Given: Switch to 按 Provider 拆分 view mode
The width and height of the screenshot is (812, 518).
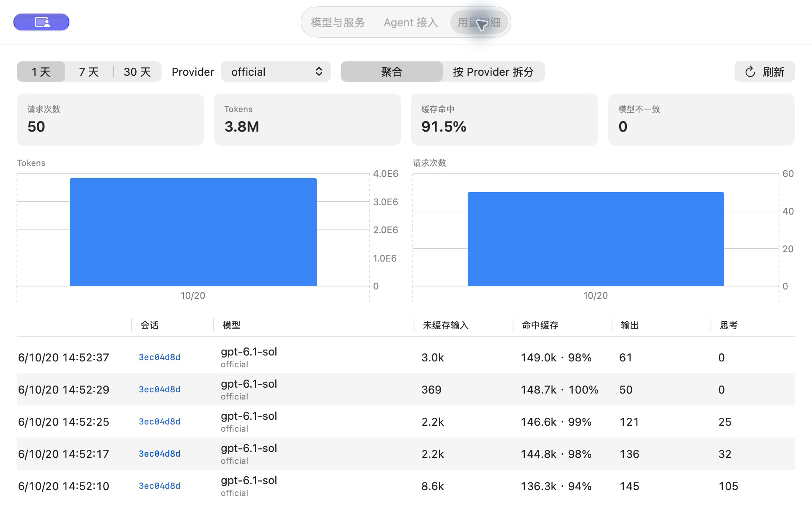Looking at the screenshot, I should coord(493,72).
